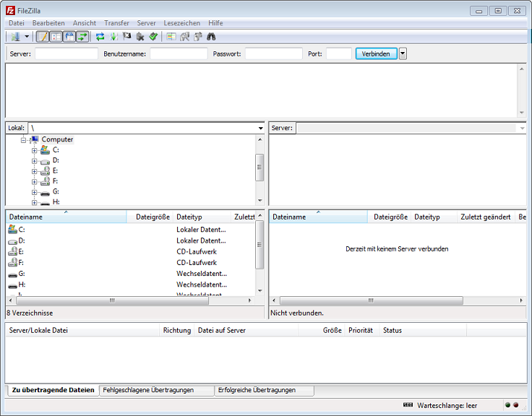Image resolution: width=532 pixels, height=416 pixels.
Task: Cancel the current operation (black flag icon)
Action: coord(127,36)
